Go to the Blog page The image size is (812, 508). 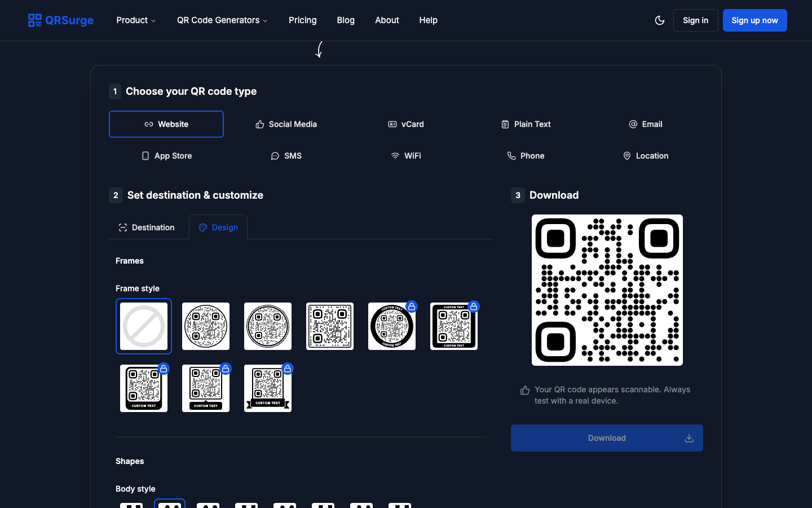[346, 20]
